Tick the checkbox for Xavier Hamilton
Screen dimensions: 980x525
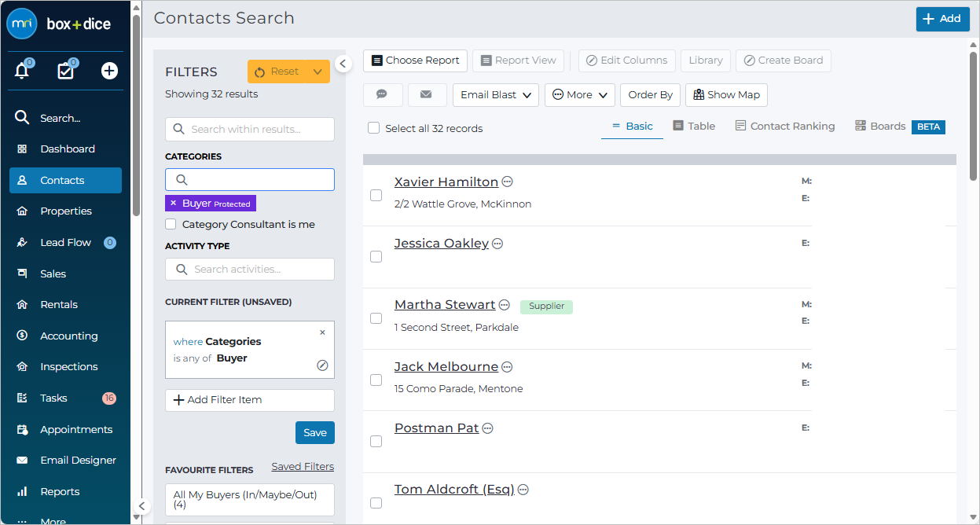[376, 195]
